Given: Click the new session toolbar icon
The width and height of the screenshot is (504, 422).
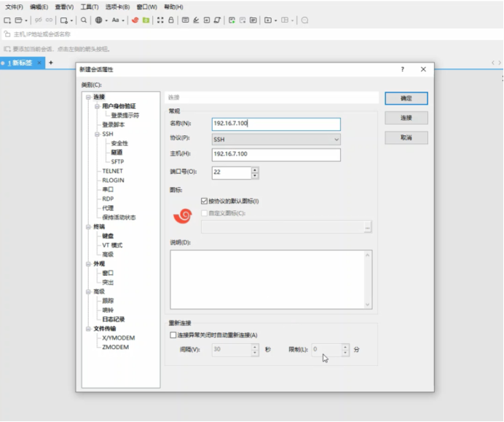Looking at the screenshot, I should pyautogui.click(x=7, y=20).
